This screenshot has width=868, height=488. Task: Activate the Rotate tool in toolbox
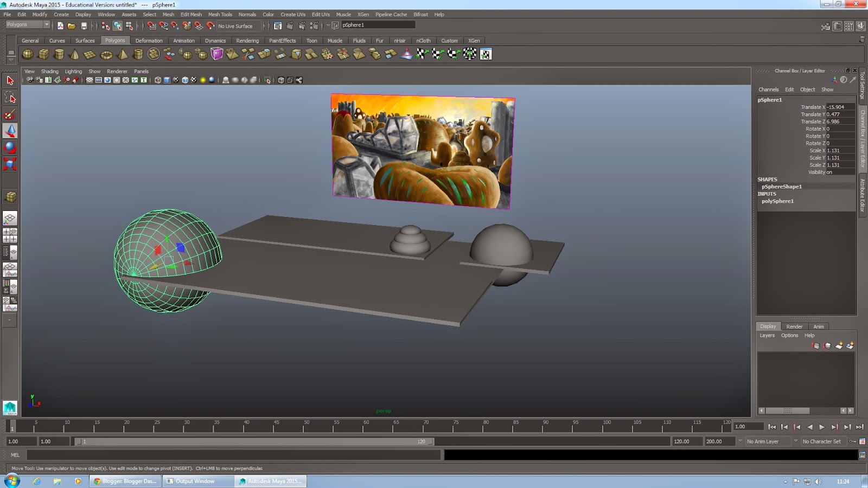[x=10, y=147]
